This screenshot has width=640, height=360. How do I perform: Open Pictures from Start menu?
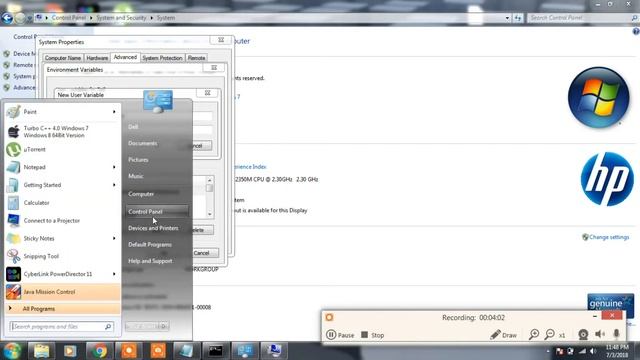pos(138,160)
